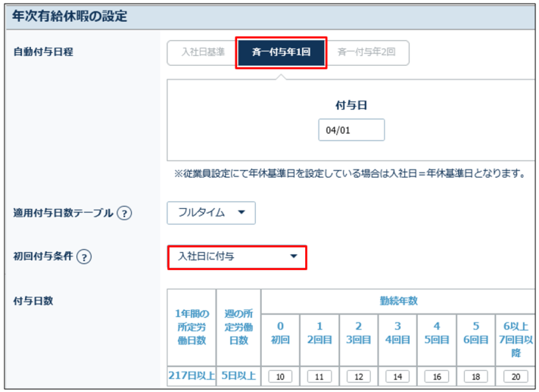Click the 初回 grant days field showing 10
The image size is (539, 392).
[x=280, y=377]
